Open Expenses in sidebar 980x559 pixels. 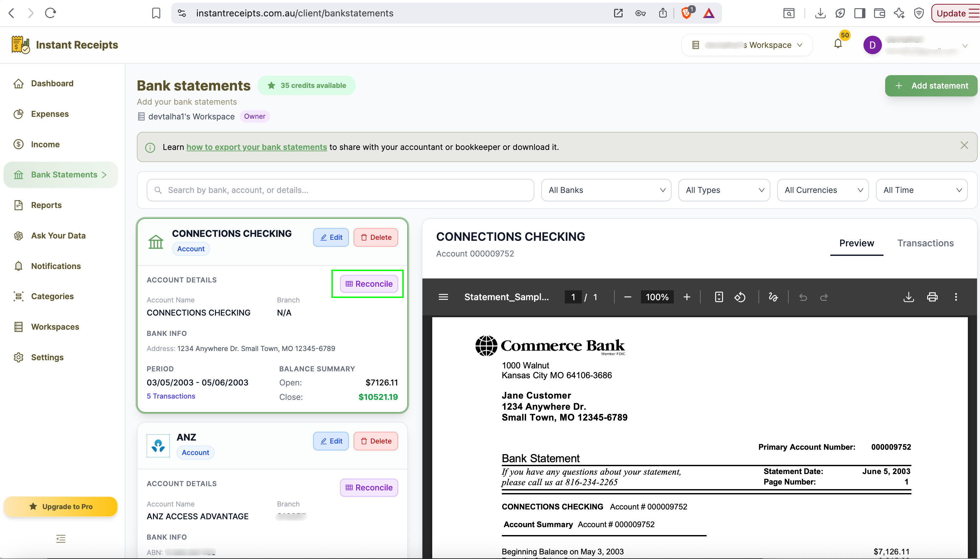point(50,114)
